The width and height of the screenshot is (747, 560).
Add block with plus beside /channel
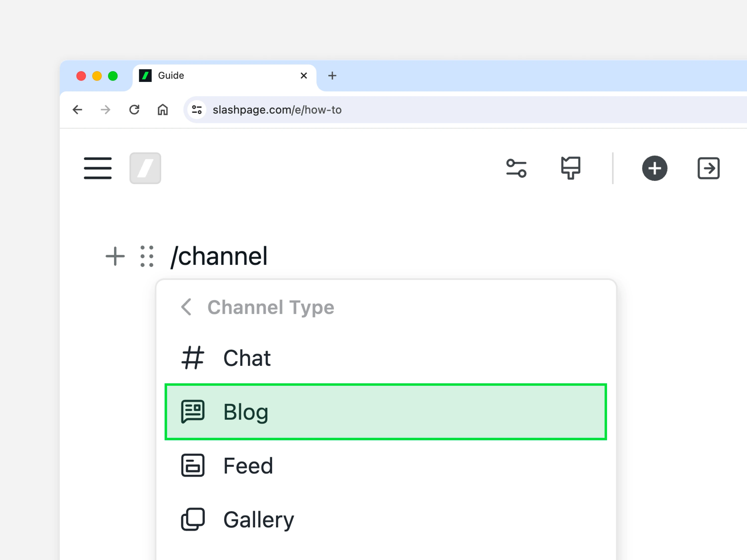115,256
